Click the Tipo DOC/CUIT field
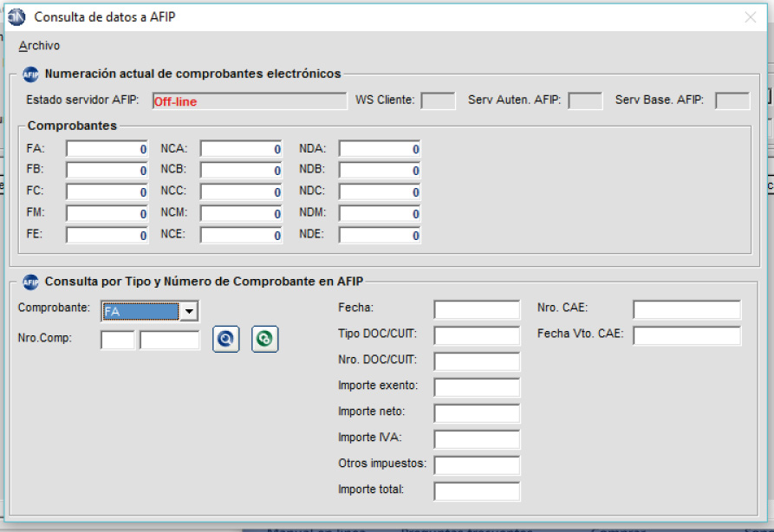Viewport: 774px width, 532px height. [477, 335]
